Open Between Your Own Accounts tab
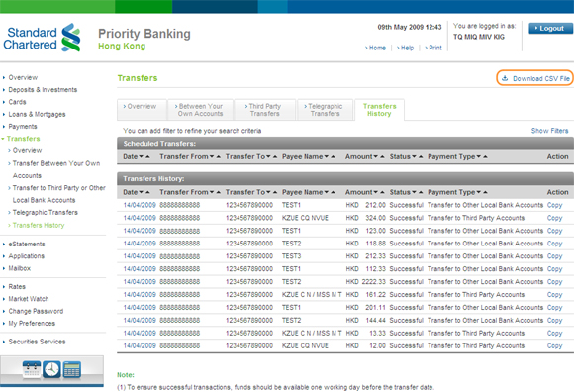 pyautogui.click(x=200, y=110)
